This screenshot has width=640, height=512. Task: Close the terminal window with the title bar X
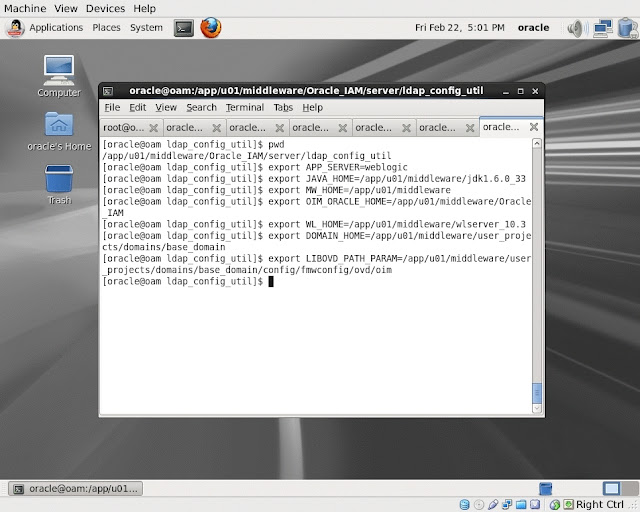click(x=535, y=91)
